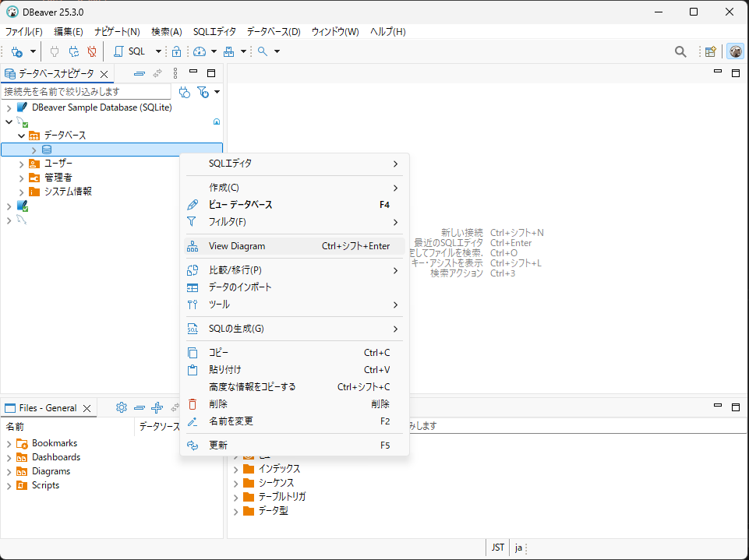
Task: Choose ビュー データベース in context menu
Action: 295,205
